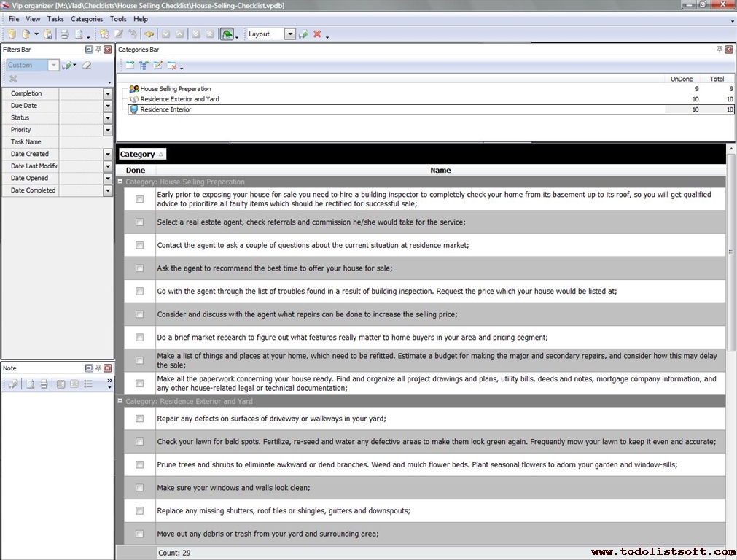
Task: Click the Name column header
Action: tap(440, 171)
